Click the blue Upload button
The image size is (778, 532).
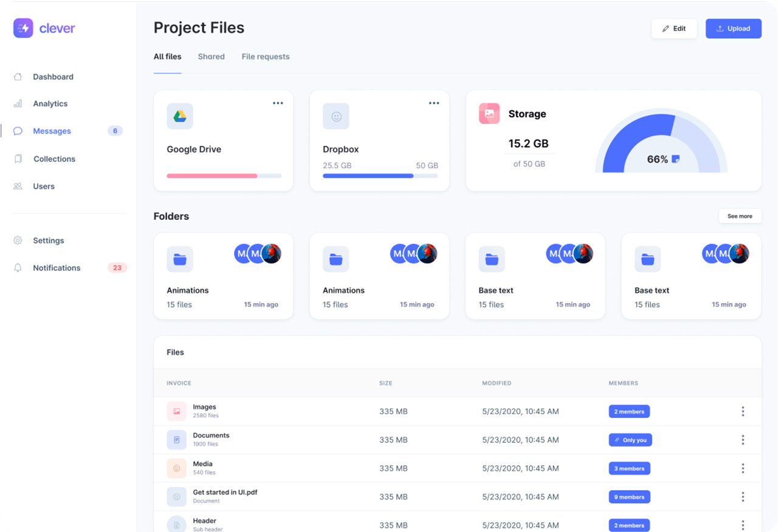[734, 29]
